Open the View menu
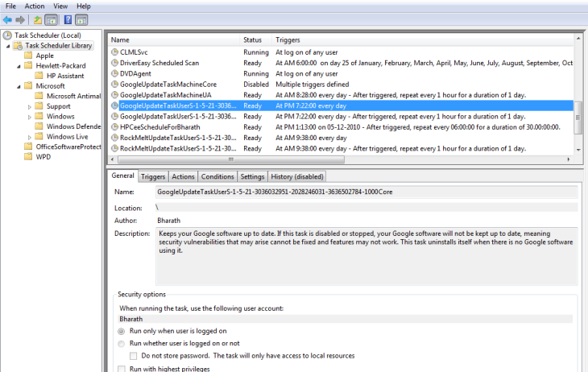The width and height of the screenshot is (588, 372). tap(60, 6)
